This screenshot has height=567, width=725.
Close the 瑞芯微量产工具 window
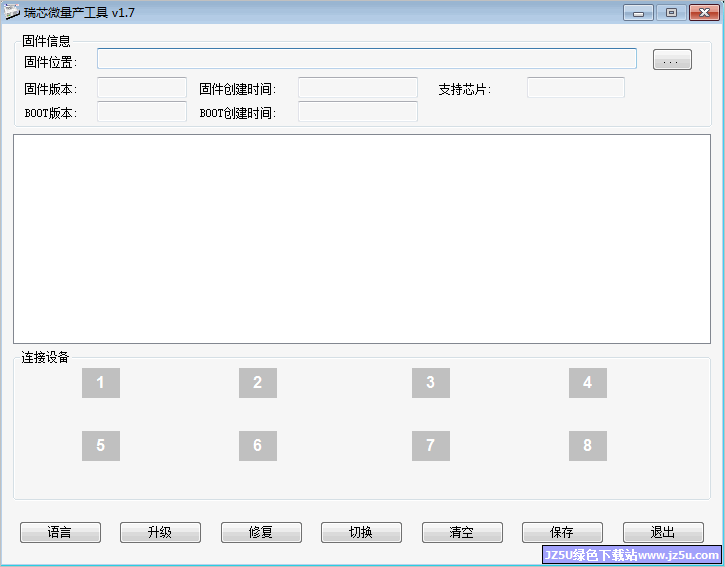tap(704, 12)
